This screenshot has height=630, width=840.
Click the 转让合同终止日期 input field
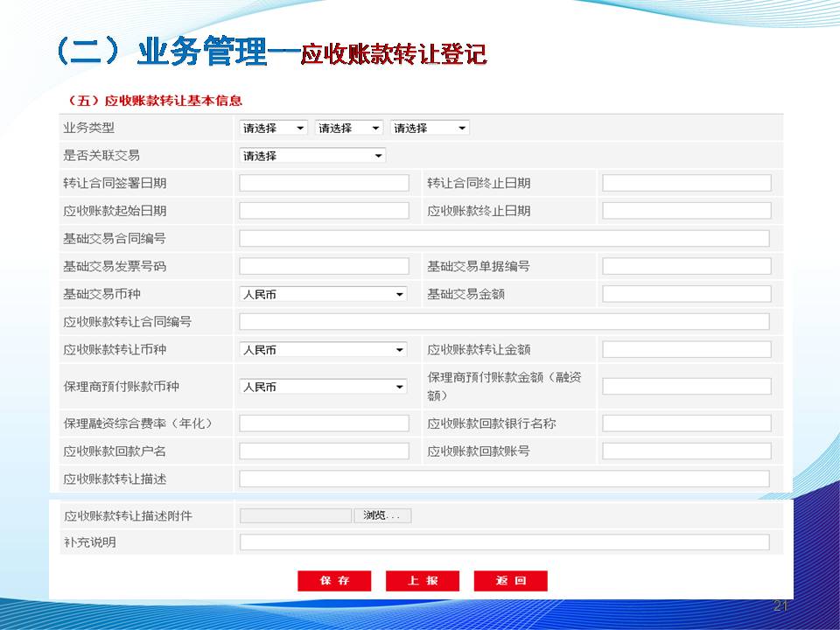click(x=687, y=183)
